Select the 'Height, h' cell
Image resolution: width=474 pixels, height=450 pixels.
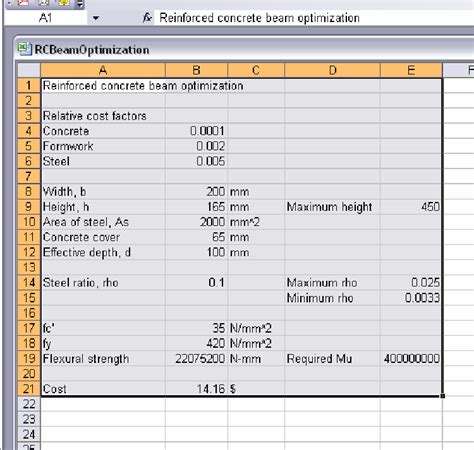pyautogui.click(x=103, y=207)
